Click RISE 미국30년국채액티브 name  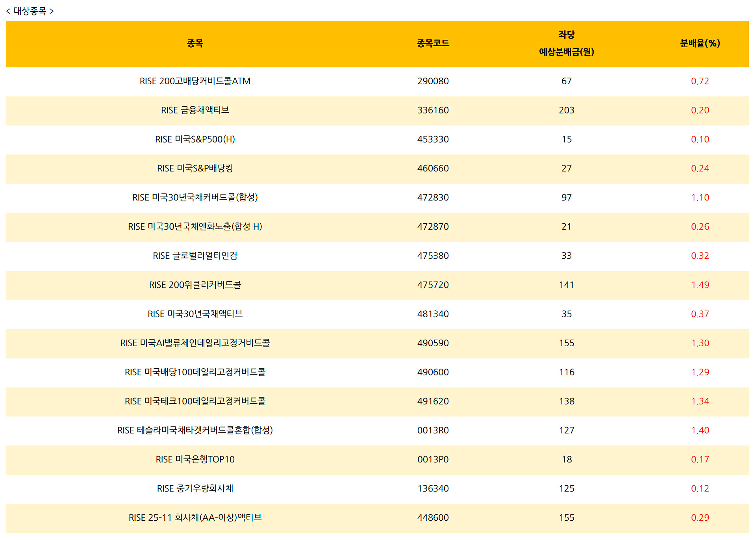195,314
